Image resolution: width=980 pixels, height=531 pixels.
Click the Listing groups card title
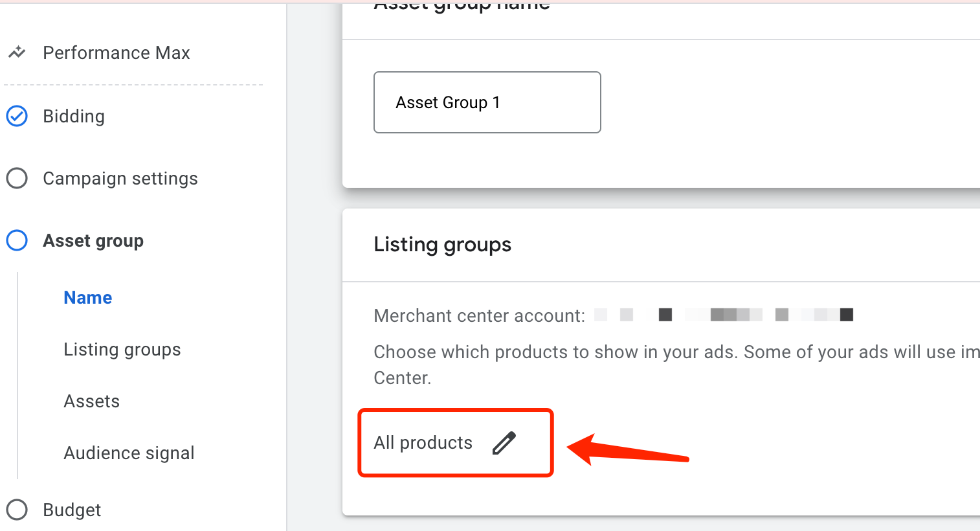(x=442, y=244)
